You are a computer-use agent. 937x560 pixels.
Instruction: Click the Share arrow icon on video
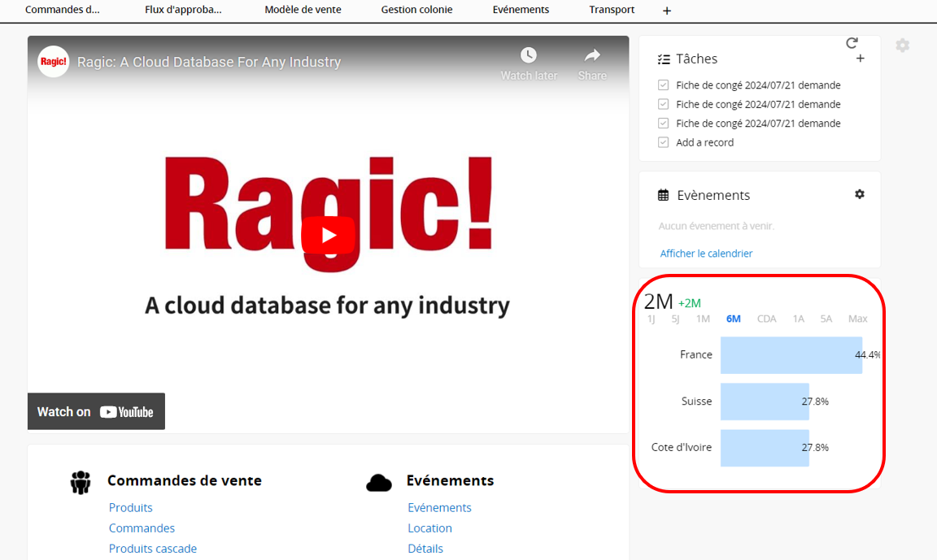(592, 55)
